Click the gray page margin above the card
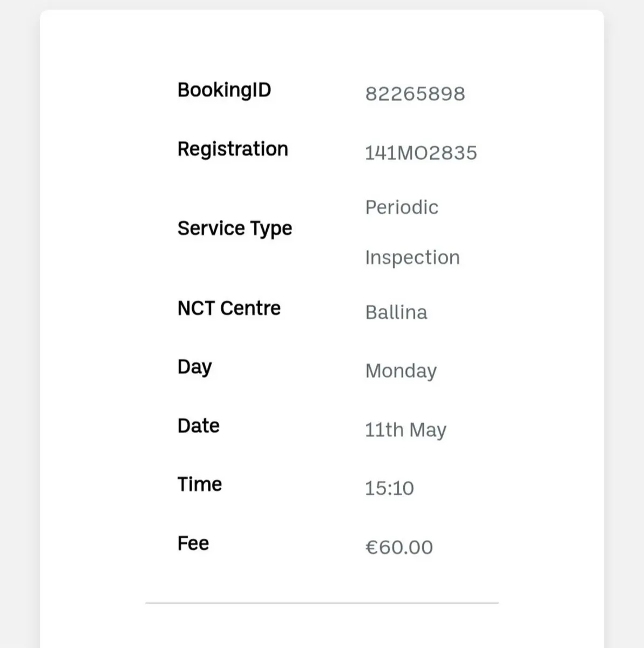 click(322, 4)
